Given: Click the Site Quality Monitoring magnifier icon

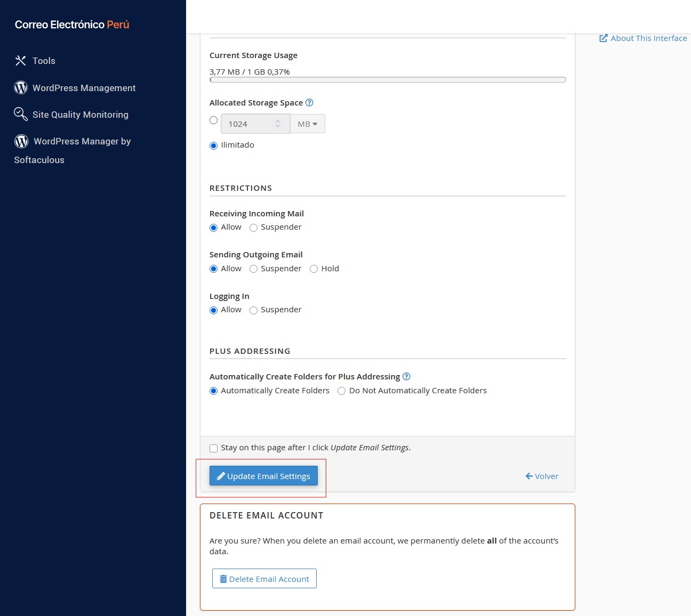Looking at the screenshot, I should (21, 114).
